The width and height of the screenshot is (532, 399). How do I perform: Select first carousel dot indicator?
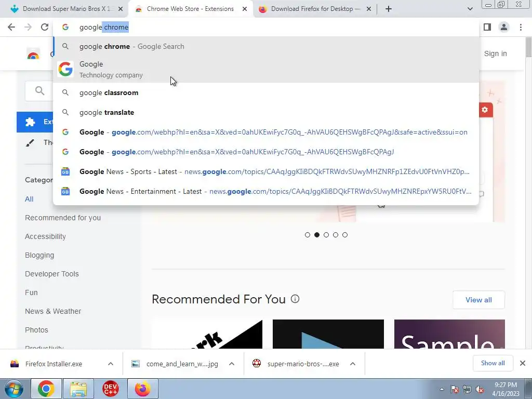pos(308,235)
